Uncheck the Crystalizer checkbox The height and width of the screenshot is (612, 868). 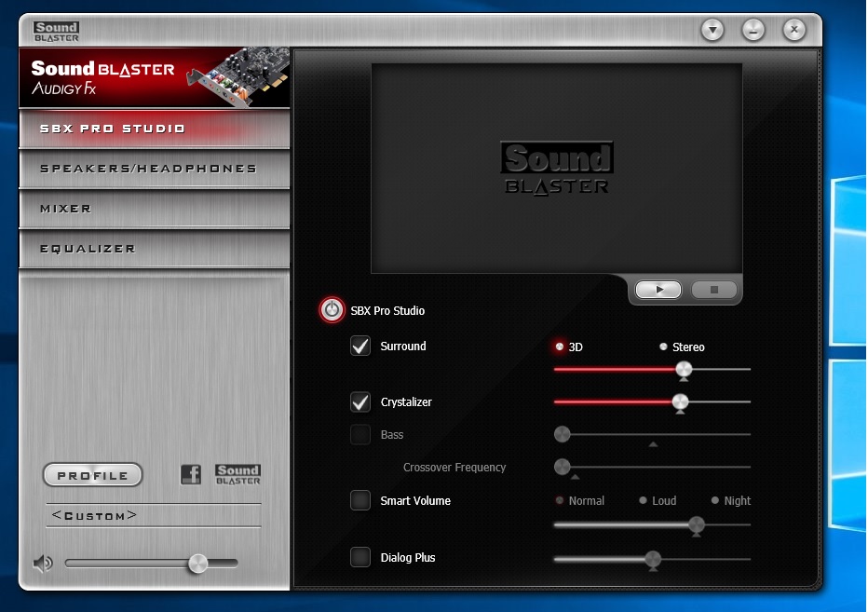click(360, 401)
